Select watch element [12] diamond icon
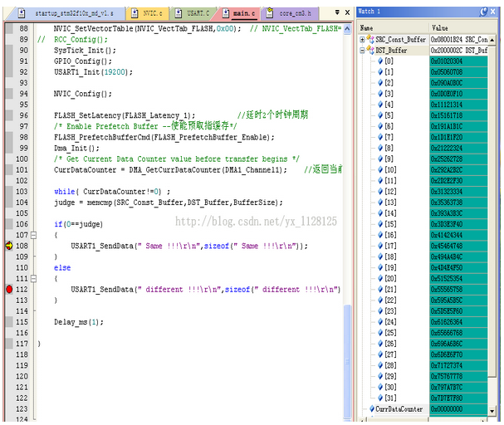 click(x=380, y=192)
